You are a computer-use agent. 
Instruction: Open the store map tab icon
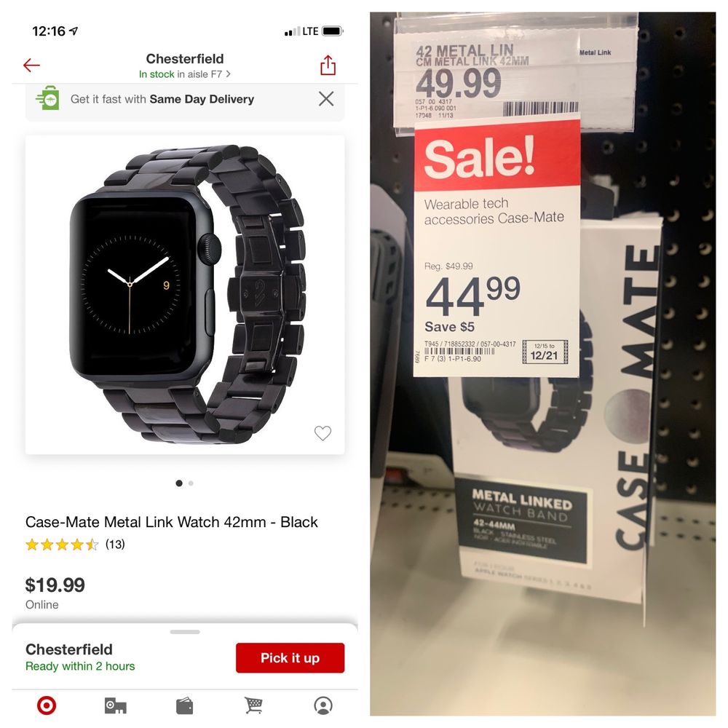click(x=116, y=705)
